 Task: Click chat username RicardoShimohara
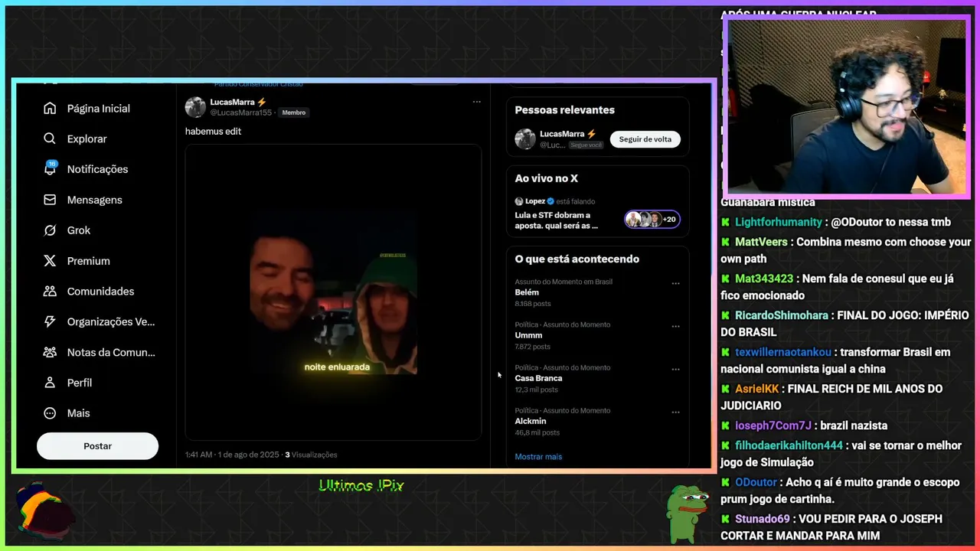(x=782, y=315)
